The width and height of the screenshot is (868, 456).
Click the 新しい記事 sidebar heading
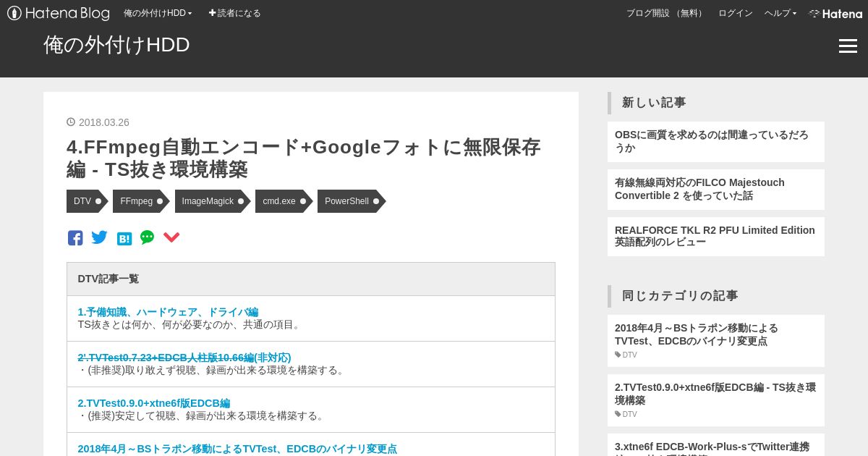tap(654, 103)
